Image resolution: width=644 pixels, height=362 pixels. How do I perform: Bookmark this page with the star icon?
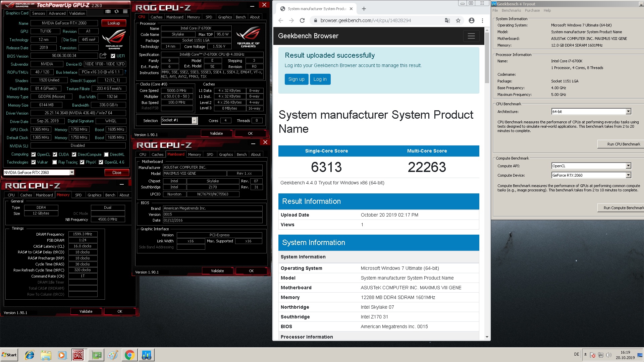458,20
